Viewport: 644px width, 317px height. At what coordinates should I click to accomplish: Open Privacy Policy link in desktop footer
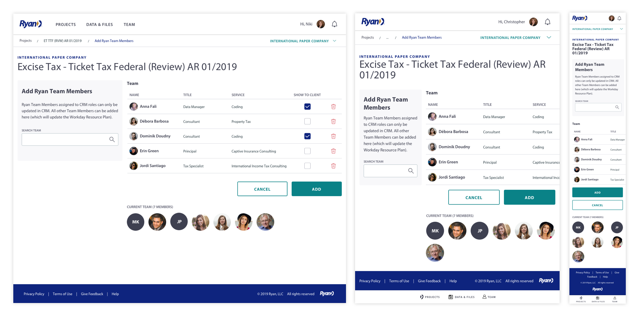pos(34,294)
